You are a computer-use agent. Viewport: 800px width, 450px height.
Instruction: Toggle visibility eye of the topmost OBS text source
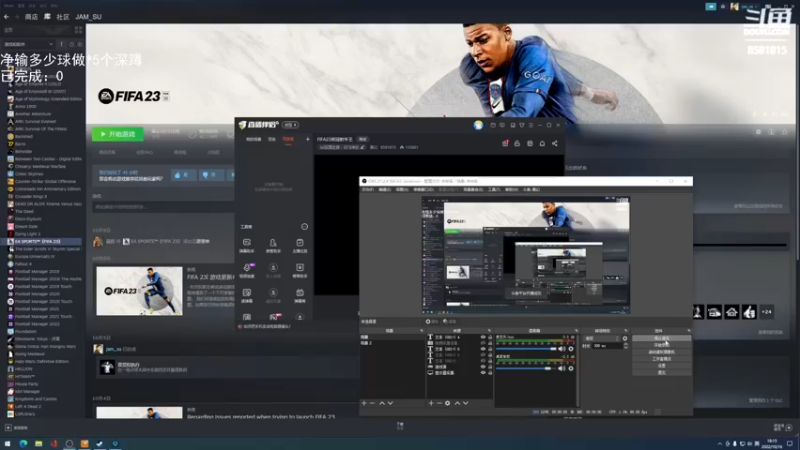tap(483, 337)
